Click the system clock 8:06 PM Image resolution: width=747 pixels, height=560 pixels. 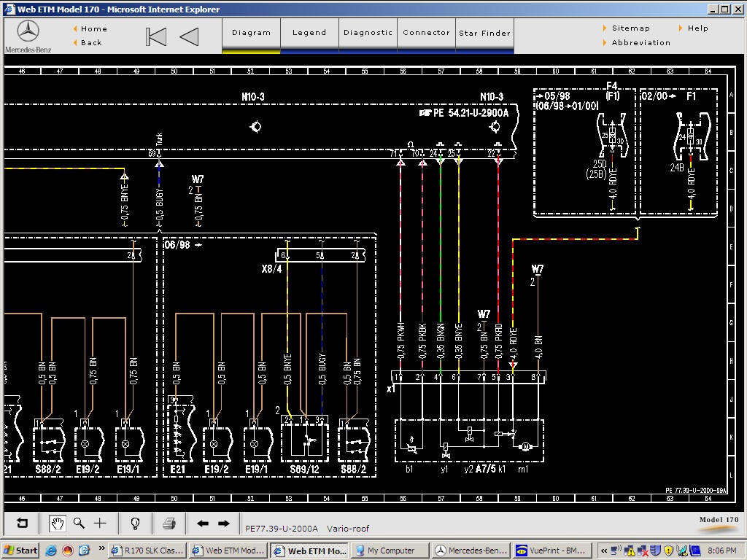tap(721, 551)
